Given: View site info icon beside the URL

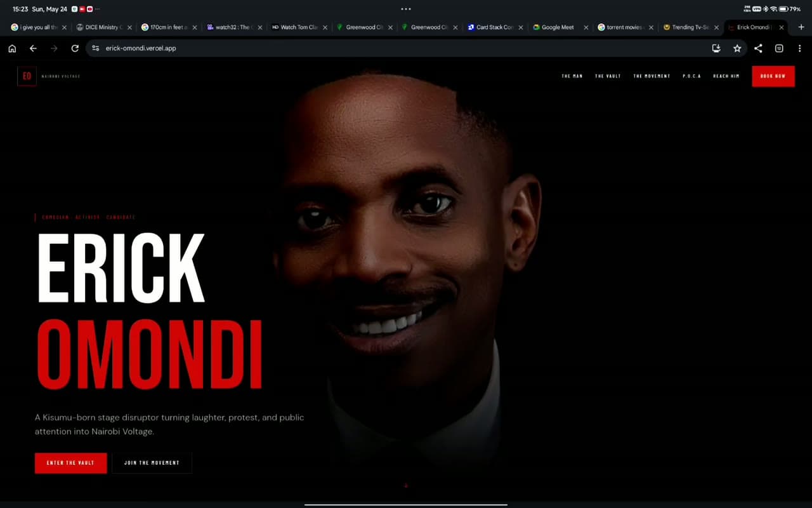Looking at the screenshot, I should [95, 48].
